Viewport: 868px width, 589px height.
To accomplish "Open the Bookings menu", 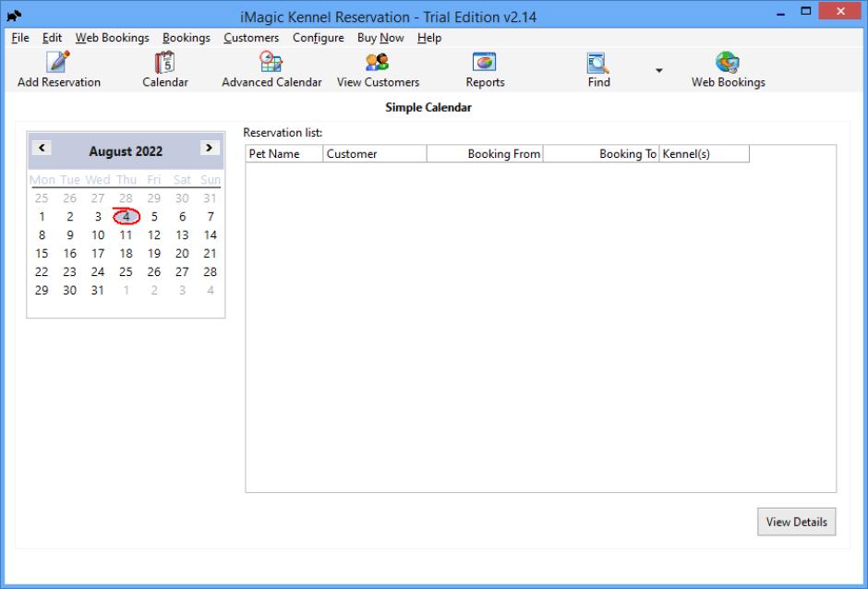I will click(186, 38).
